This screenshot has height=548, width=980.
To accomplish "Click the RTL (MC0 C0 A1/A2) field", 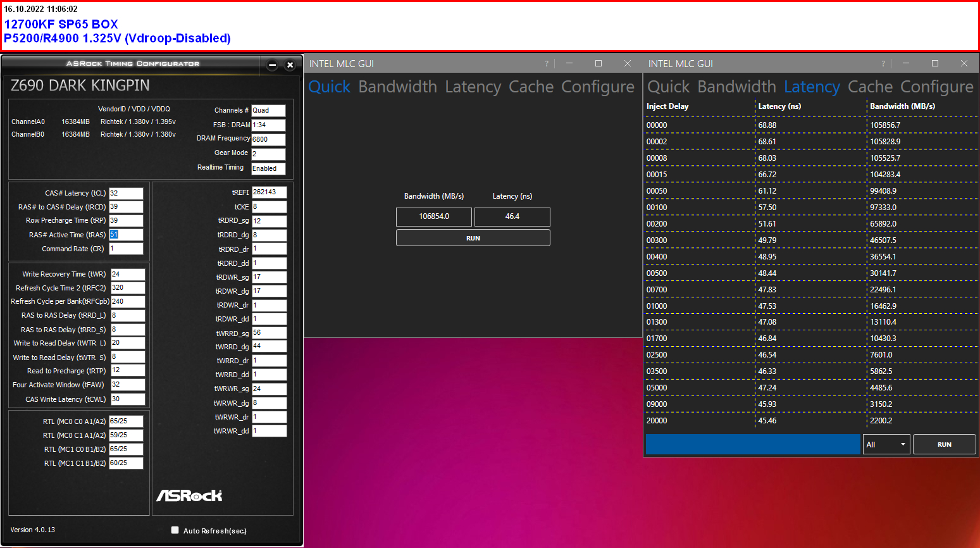I will [x=126, y=421].
